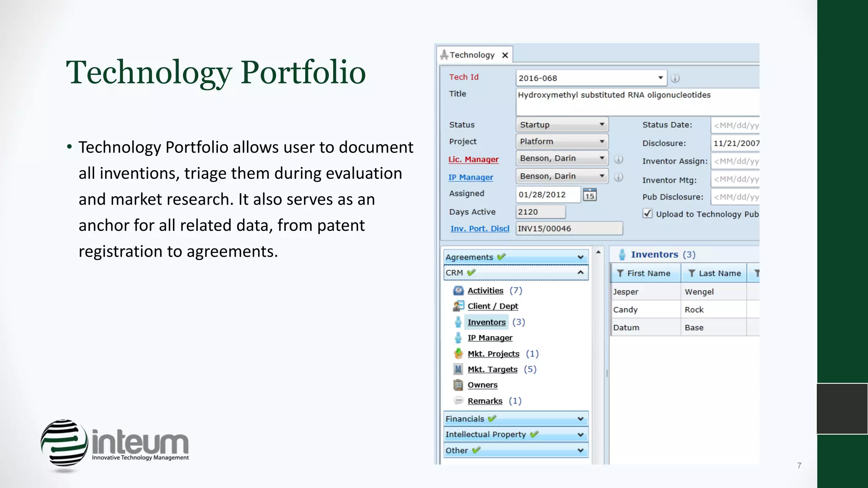Click the Other section green checkmark
The image size is (868, 488).
pos(476,450)
